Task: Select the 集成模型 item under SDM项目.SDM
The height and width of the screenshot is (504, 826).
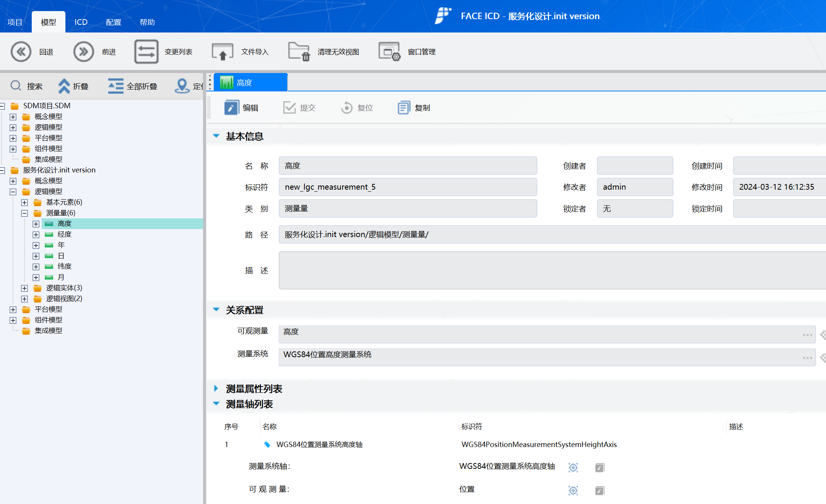Action: (x=48, y=159)
